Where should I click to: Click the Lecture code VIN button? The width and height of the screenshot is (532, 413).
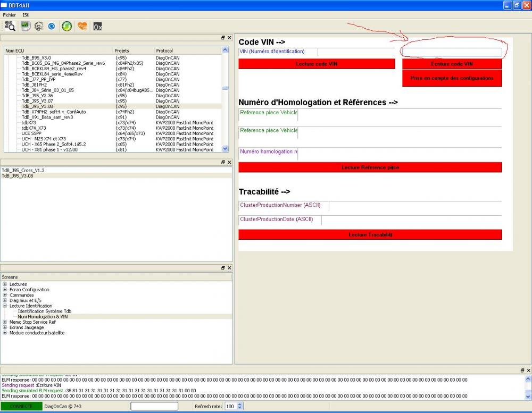click(x=317, y=64)
